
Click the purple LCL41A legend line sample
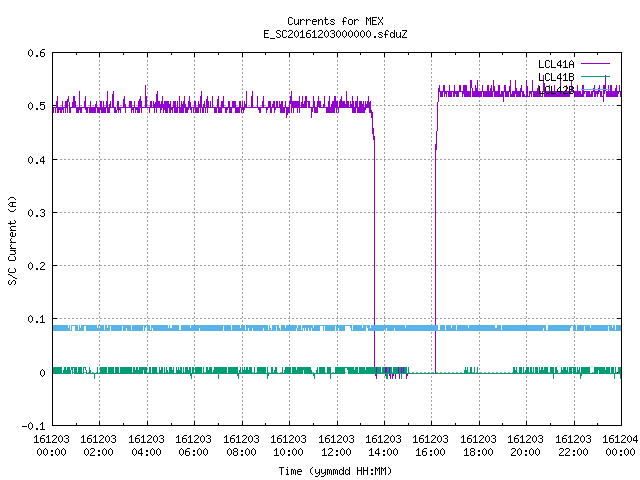[595, 64]
